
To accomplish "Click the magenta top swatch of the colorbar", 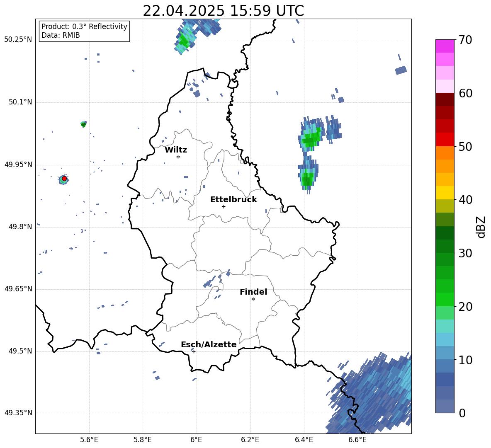I will point(445,46).
